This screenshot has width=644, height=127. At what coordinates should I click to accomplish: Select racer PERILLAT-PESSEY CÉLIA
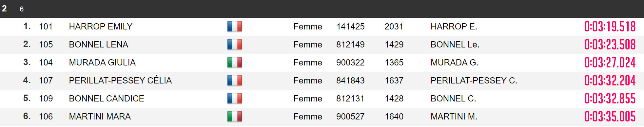(x=120, y=81)
